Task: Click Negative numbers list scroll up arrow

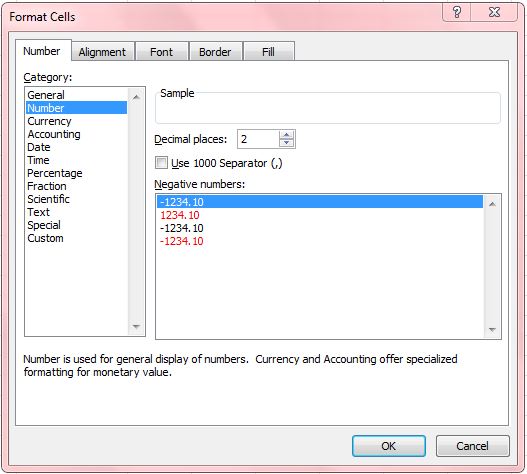Action: [x=492, y=204]
